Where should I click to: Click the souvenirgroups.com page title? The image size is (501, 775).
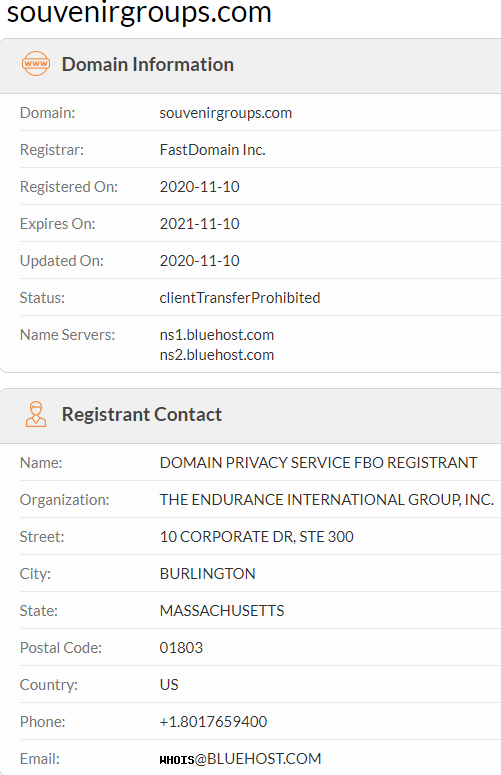tap(139, 13)
